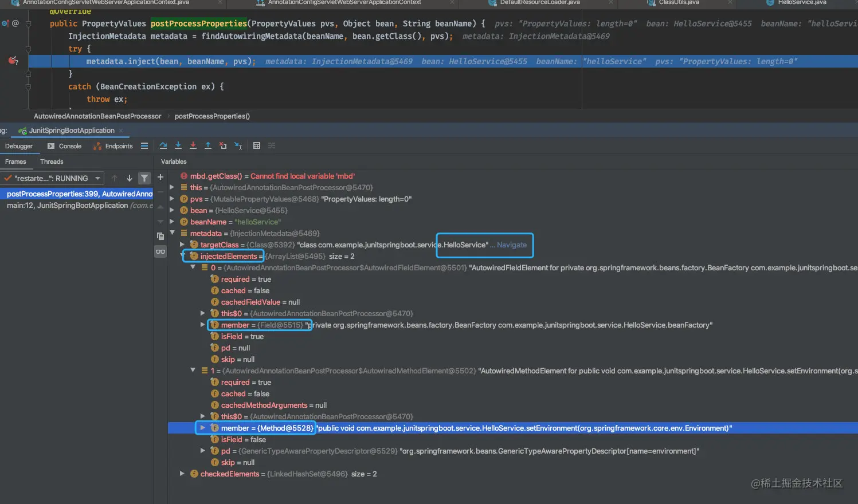858x504 pixels.
Task: Click icon of metadata variable
Action: (184, 233)
